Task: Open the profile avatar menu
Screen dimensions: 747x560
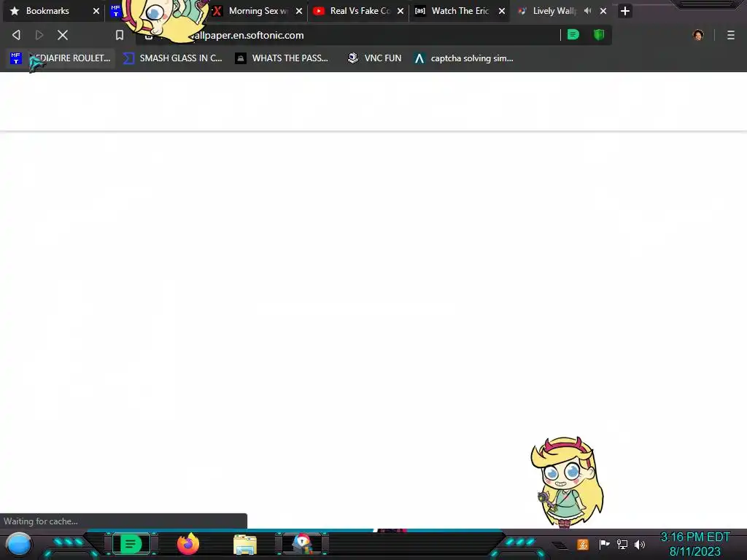Action: pos(698,35)
